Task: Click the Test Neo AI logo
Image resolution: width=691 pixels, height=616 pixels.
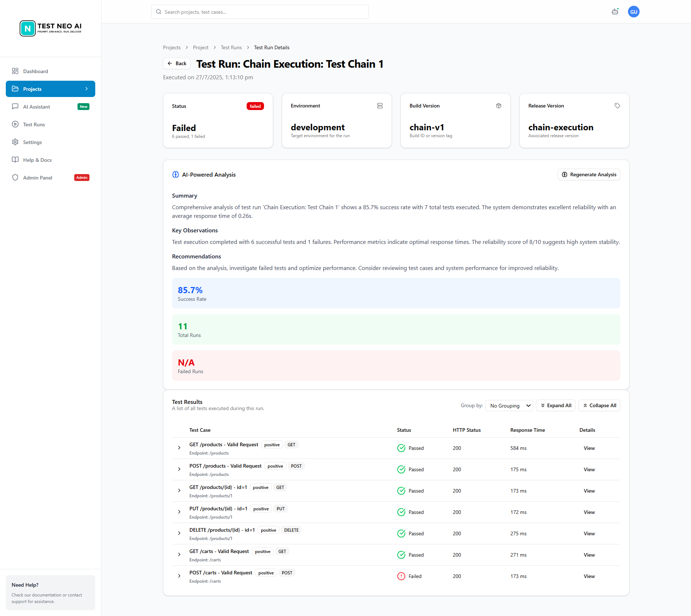Action: pyautogui.click(x=51, y=28)
